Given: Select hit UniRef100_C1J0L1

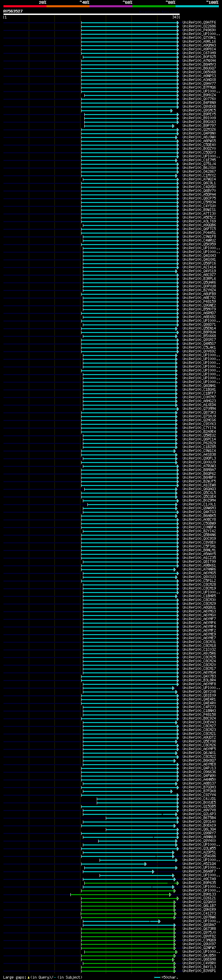Looking at the screenshot, I should click(199, 504).
